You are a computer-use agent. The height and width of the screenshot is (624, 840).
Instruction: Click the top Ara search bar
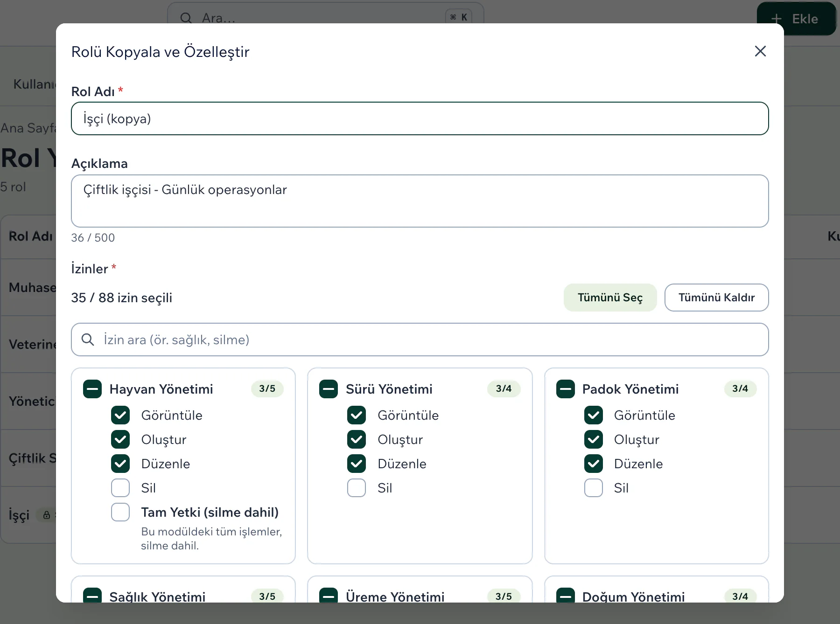tap(325, 13)
